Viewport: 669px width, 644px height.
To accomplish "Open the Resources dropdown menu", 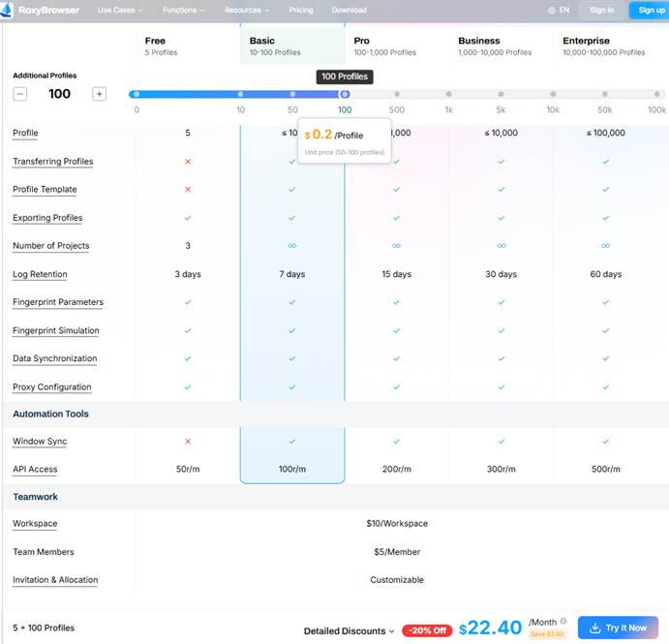I will [x=247, y=11].
